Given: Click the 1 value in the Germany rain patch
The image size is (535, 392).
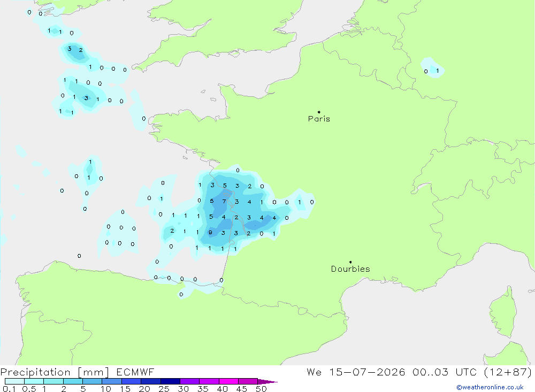Looking at the screenshot, I should pyautogui.click(x=438, y=71).
